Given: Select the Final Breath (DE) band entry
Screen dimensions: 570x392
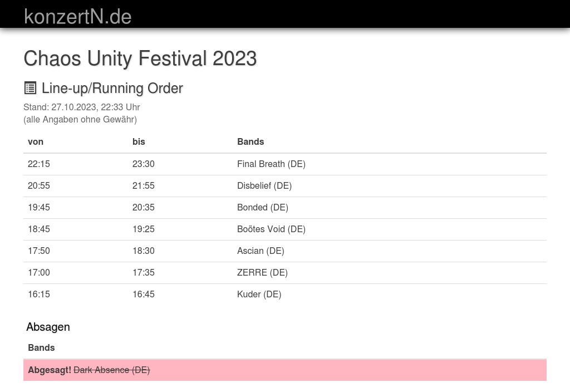Looking at the screenshot, I should [x=271, y=164].
